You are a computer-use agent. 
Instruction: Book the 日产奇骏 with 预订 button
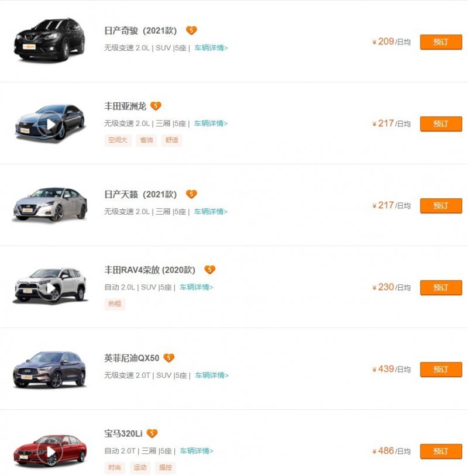441,42
